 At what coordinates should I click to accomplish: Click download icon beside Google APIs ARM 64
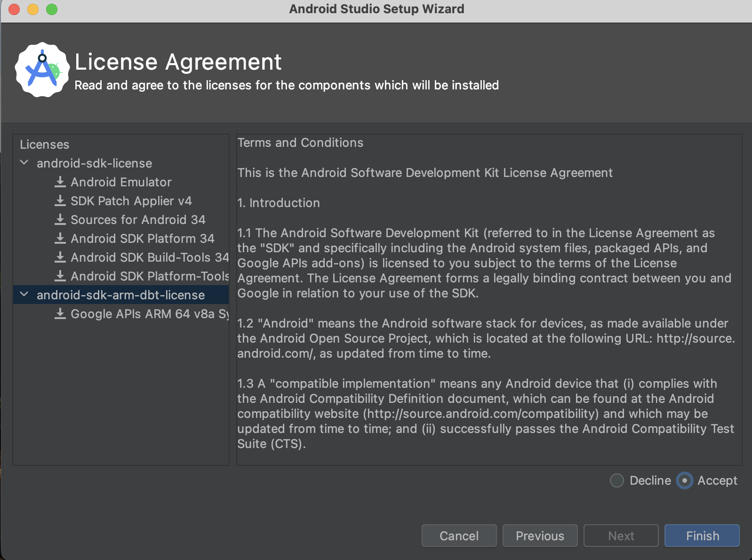coord(60,314)
